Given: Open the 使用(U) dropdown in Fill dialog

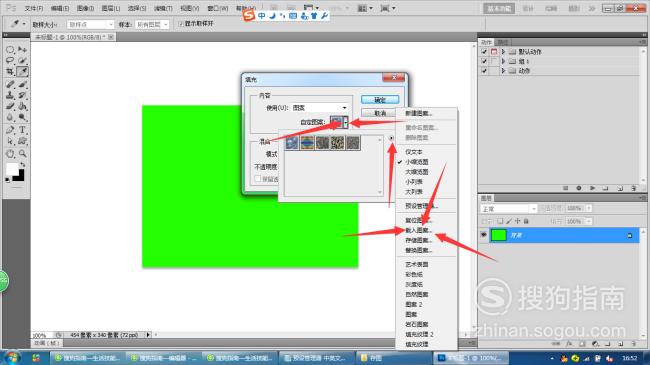Looking at the screenshot, I should 319,108.
